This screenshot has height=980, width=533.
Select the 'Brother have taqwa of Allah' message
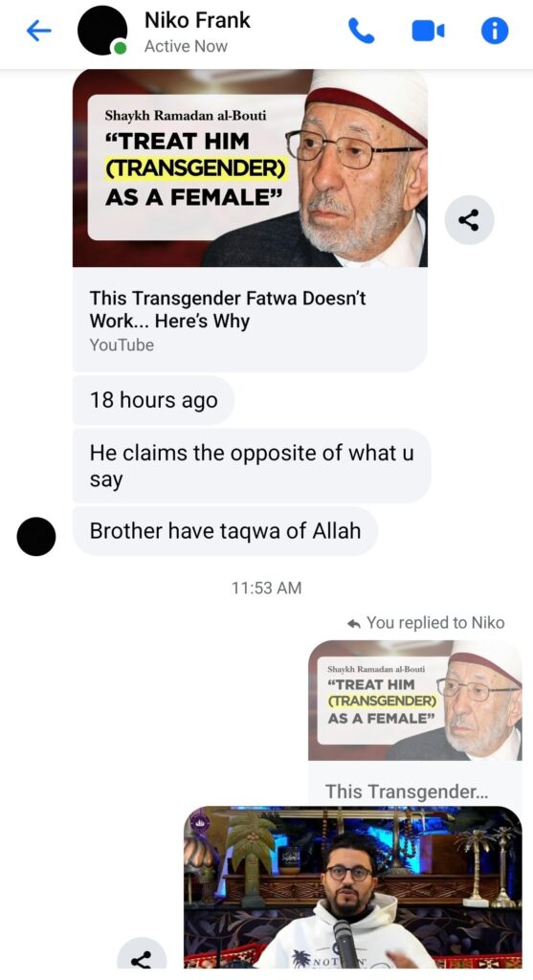pyautogui.click(x=225, y=531)
